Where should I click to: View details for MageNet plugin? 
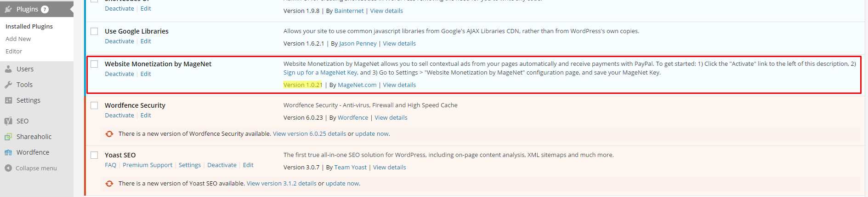coord(399,85)
